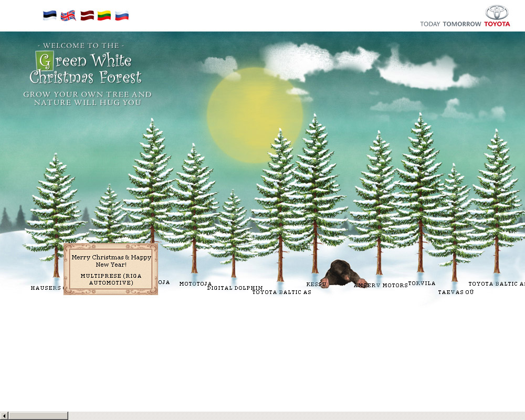Click the Lithuanian flag icon
Screen dimensions: 525x420
tap(104, 16)
